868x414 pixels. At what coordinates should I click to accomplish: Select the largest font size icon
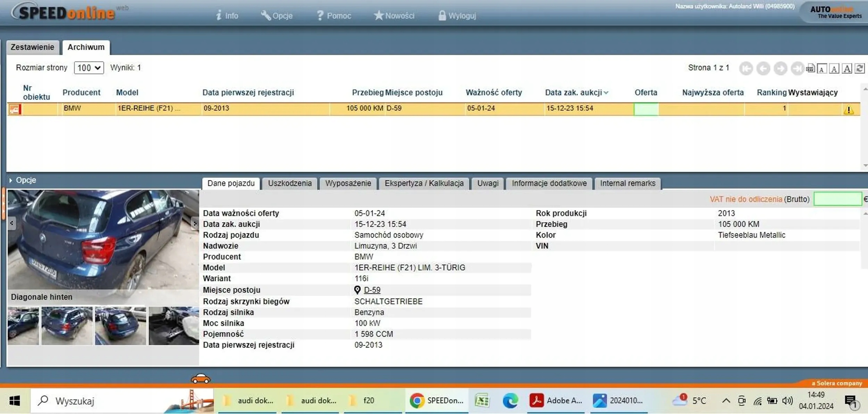click(847, 68)
